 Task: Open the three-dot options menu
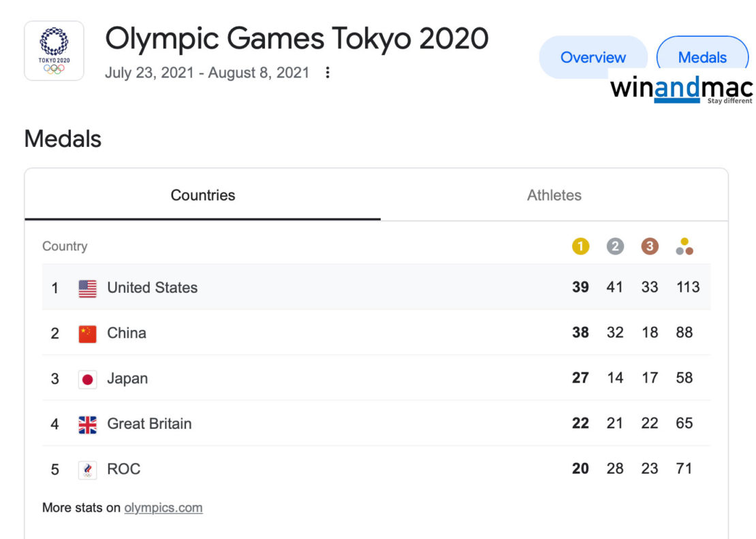click(328, 73)
